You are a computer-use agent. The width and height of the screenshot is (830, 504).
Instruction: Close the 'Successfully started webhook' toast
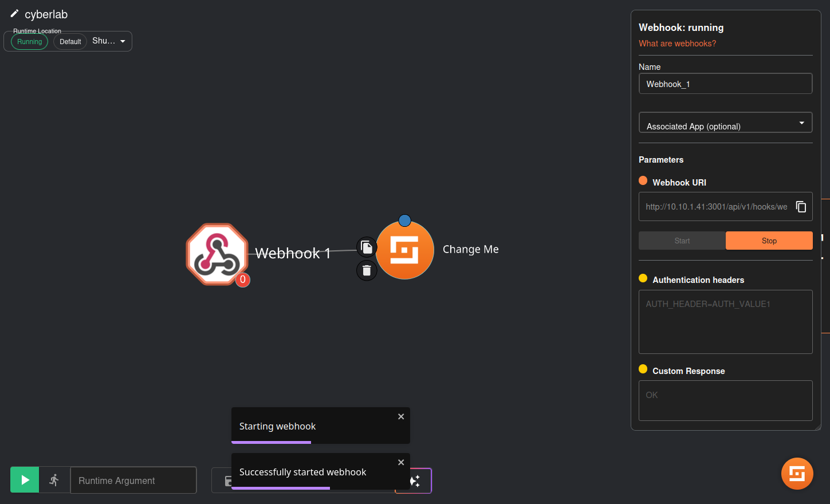[x=401, y=462]
